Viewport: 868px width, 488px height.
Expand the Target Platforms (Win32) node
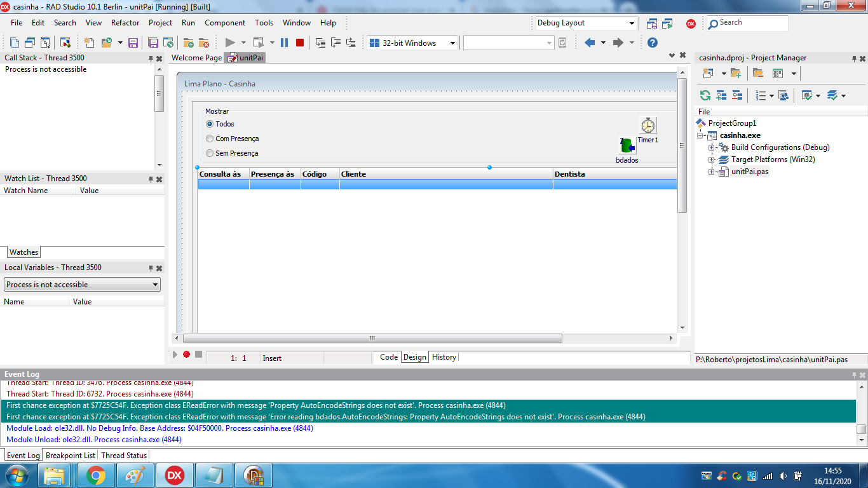click(x=712, y=159)
